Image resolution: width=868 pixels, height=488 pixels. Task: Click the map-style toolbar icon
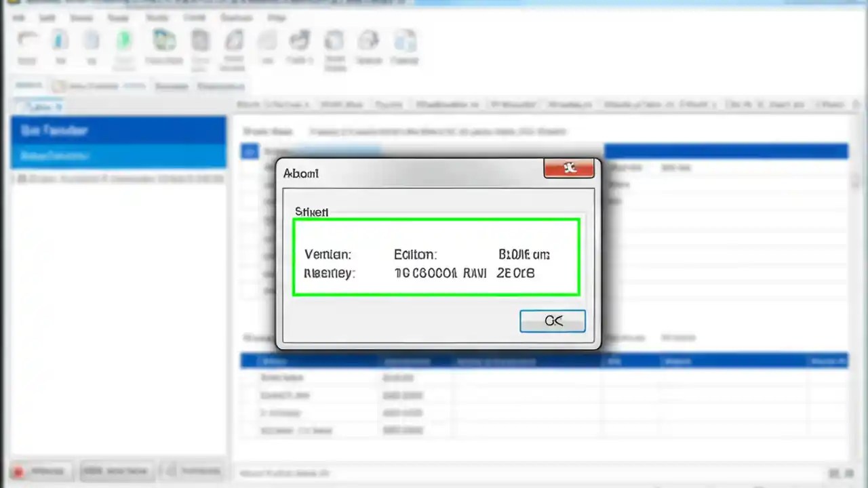tap(164, 39)
